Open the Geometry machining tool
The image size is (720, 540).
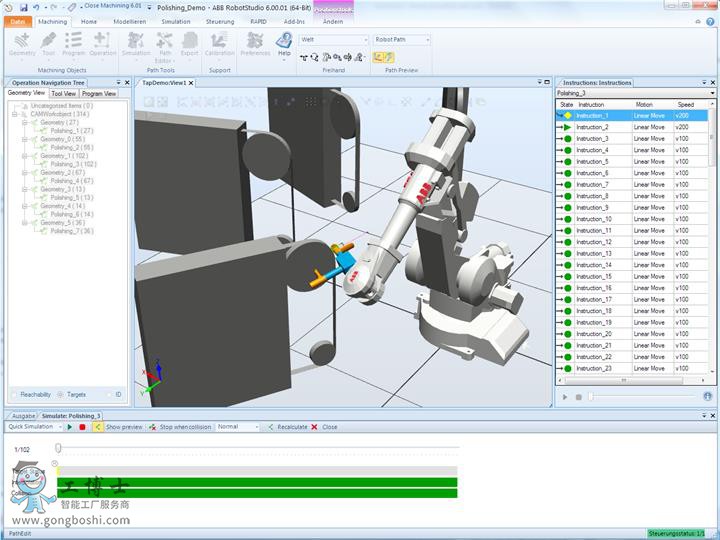pos(22,44)
